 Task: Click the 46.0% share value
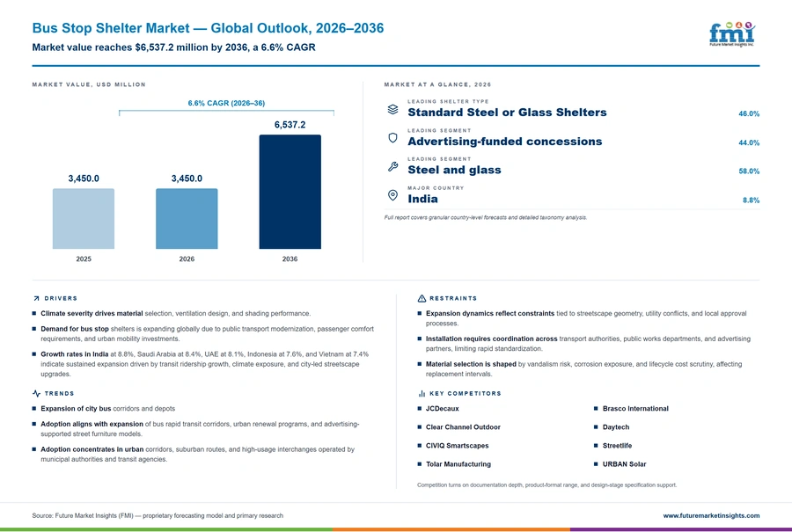(749, 113)
